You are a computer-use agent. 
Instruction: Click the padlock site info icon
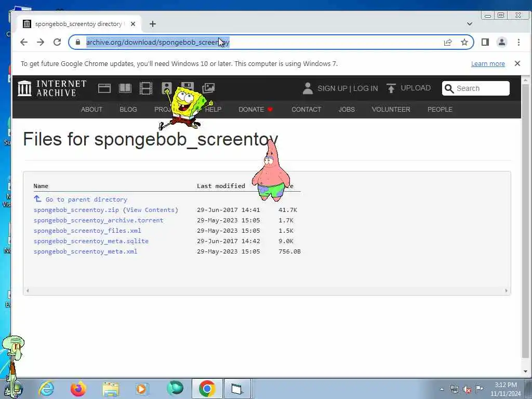[x=78, y=42]
